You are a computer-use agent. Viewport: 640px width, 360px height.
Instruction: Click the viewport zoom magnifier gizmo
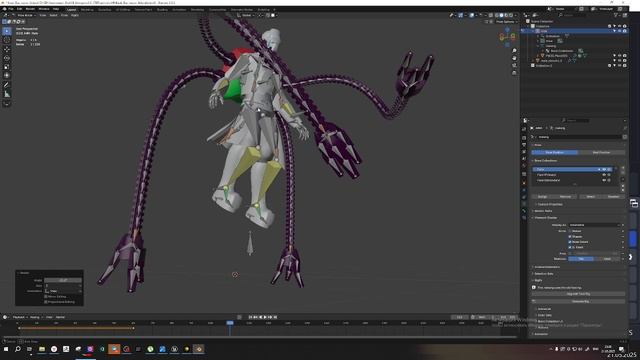click(514, 51)
